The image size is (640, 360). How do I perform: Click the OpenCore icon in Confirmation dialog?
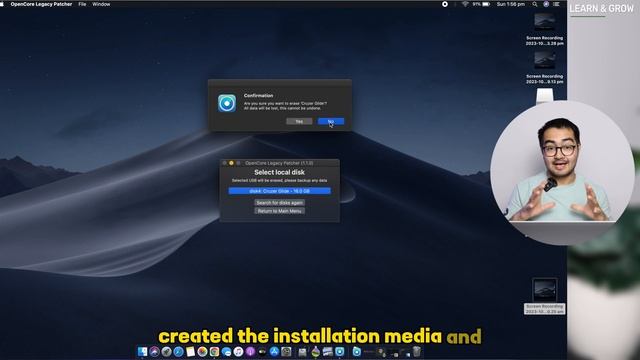click(227, 103)
